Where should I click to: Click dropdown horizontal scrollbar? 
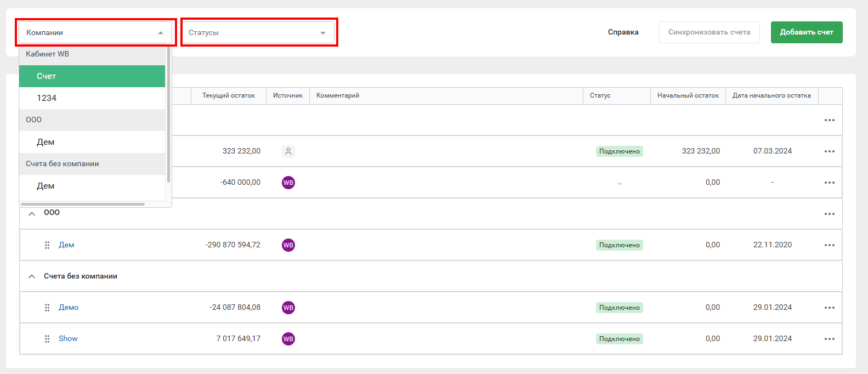tap(83, 204)
